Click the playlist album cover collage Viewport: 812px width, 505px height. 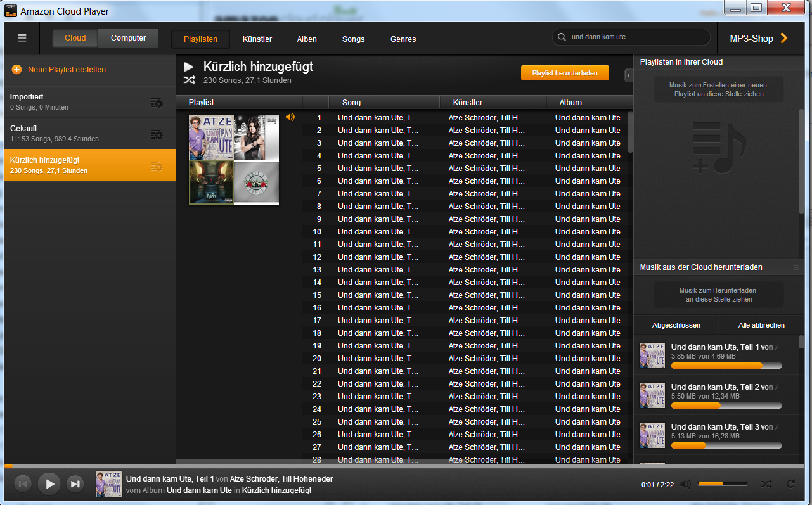(234, 160)
